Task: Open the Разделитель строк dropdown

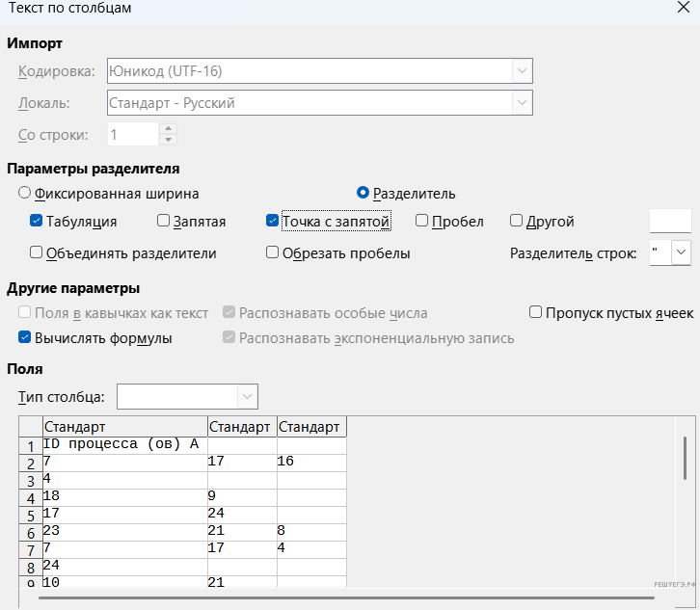Action: click(x=682, y=252)
